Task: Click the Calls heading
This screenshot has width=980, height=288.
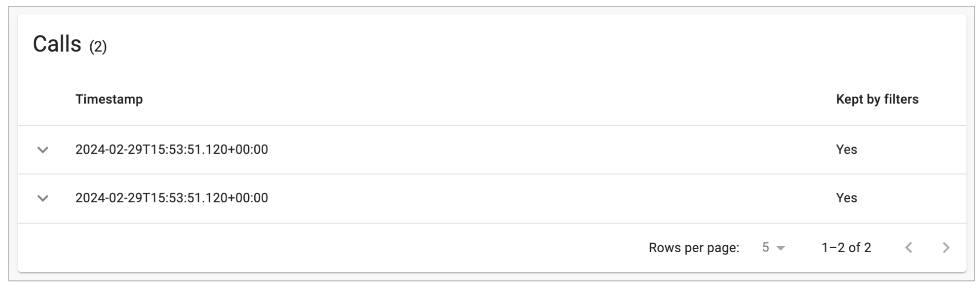Action: pos(57,44)
